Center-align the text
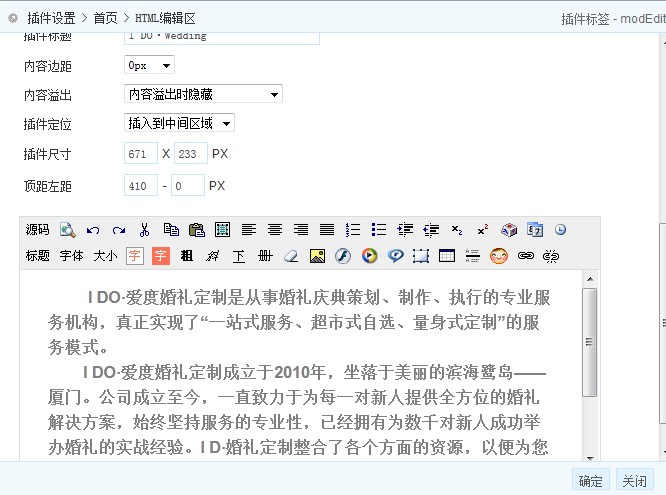Image resolution: width=666 pixels, height=495 pixels. click(x=275, y=230)
